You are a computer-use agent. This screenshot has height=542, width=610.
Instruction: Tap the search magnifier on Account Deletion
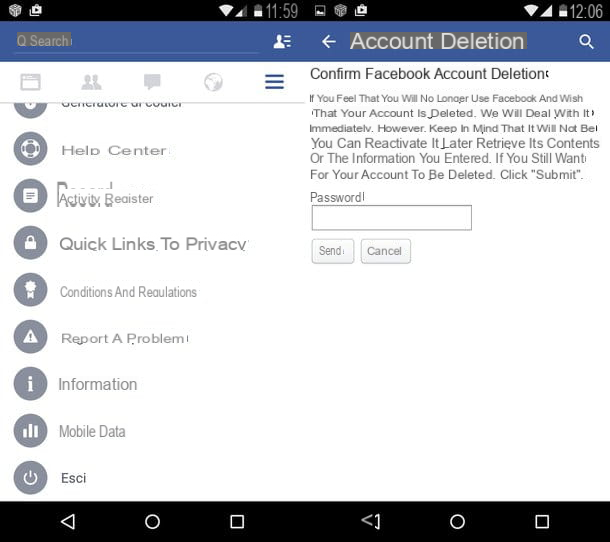coord(586,41)
